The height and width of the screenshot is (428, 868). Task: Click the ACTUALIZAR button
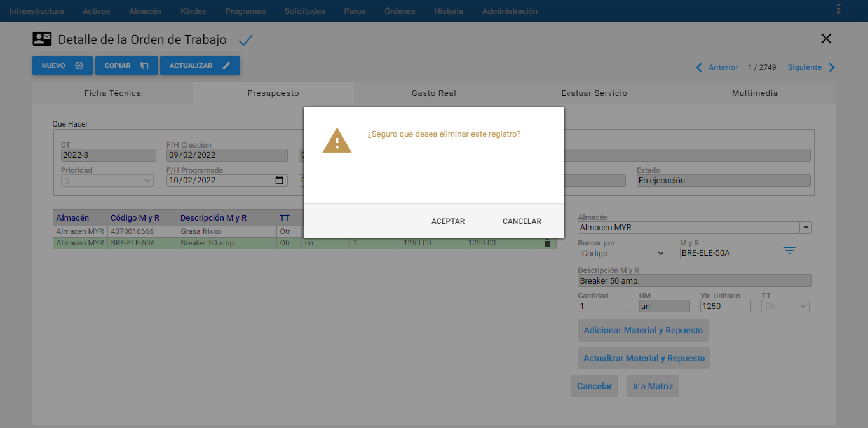[x=200, y=66]
